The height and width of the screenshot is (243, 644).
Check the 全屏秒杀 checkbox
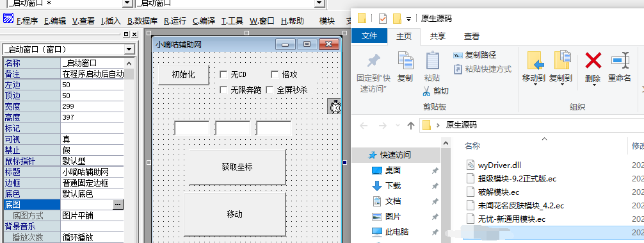[x=270, y=90]
